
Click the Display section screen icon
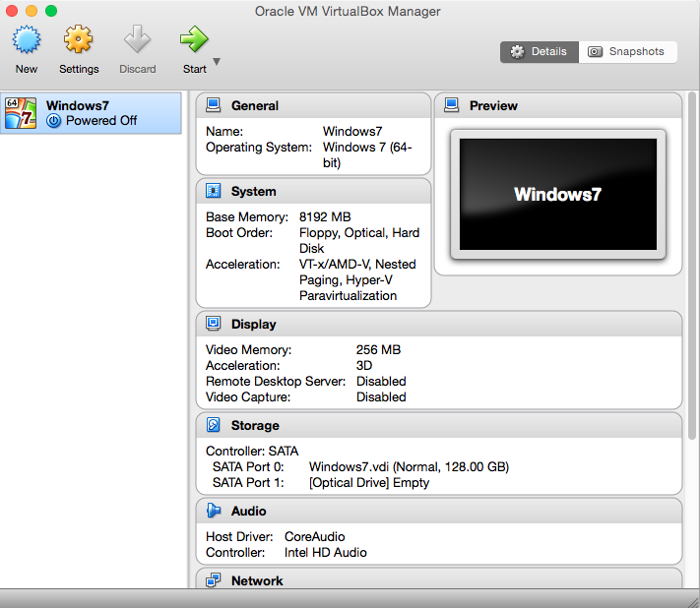tap(213, 324)
